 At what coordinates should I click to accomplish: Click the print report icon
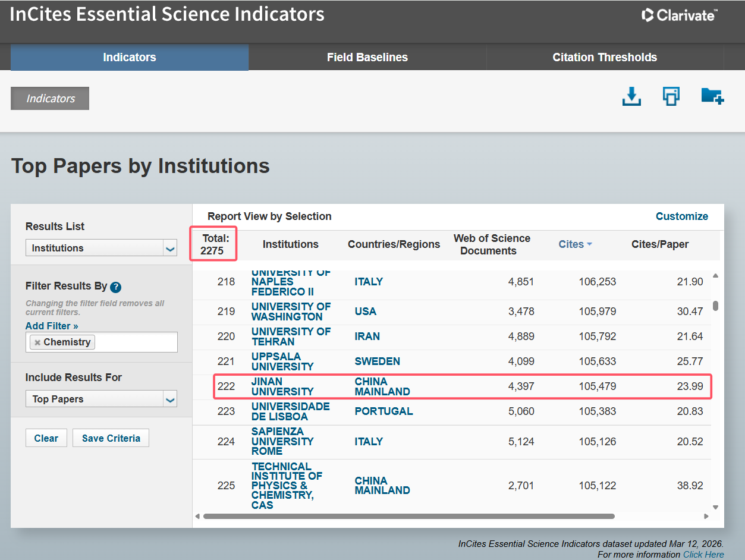671,96
